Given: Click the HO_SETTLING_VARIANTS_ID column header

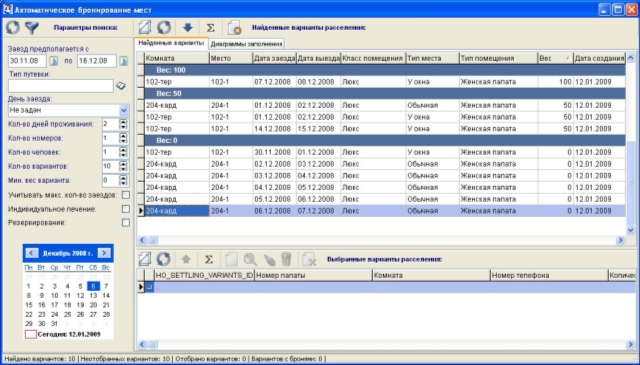Looking at the screenshot, I should 204,275.
